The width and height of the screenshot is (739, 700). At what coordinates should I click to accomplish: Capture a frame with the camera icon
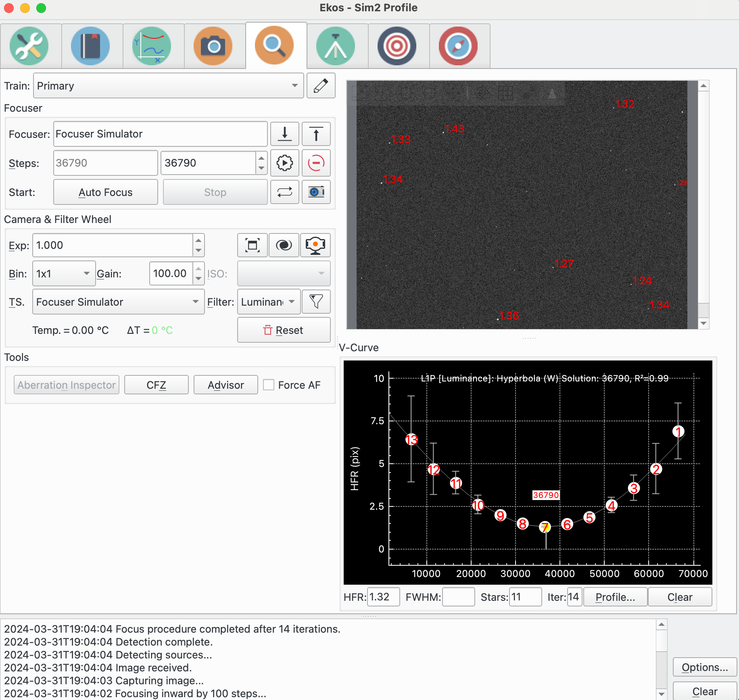pyautogui.click(x=316, y=192)
